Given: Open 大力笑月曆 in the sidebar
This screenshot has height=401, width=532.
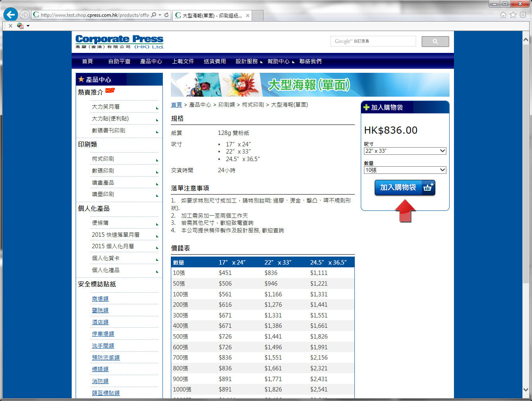Looking at the screenshot, I should [x=106, y=107].
